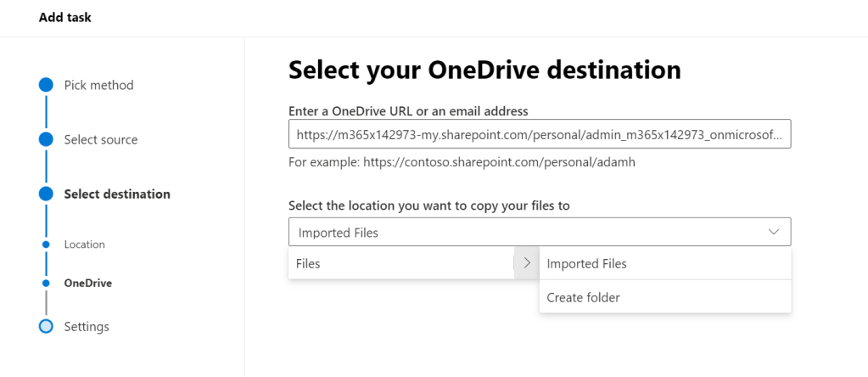Open the Location sub-step label

pyautogui.click(x=85, y=245)
